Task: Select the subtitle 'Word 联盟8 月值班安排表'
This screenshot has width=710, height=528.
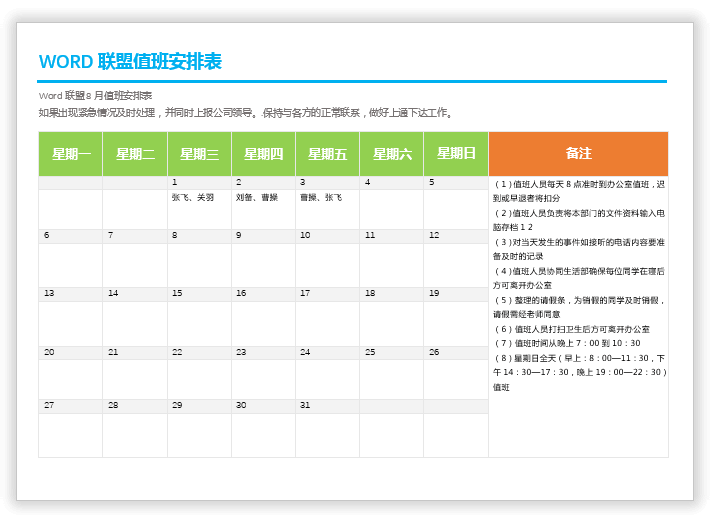Action: click(x=96, y=96)
